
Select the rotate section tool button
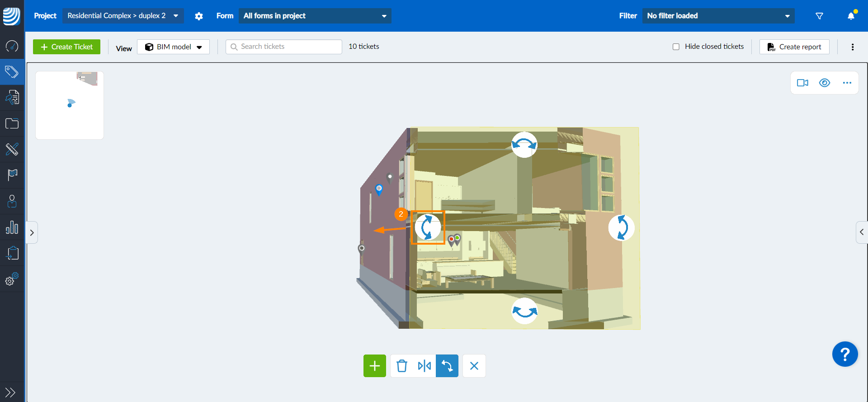(447, 366)
